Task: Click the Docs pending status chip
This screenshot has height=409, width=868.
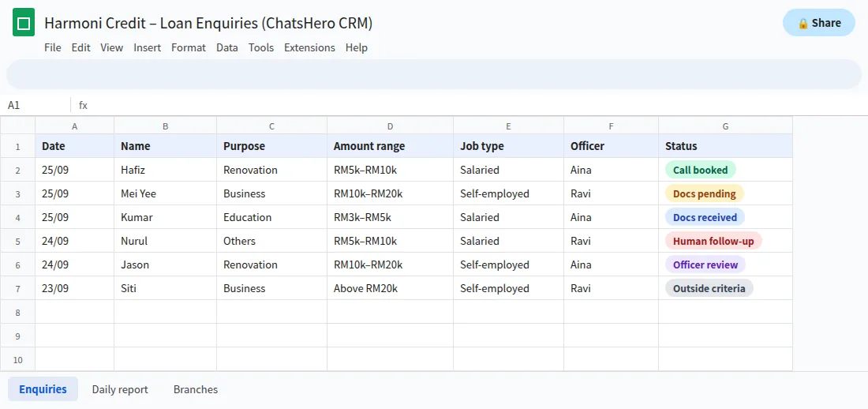Action: click(x=704, y=193)
